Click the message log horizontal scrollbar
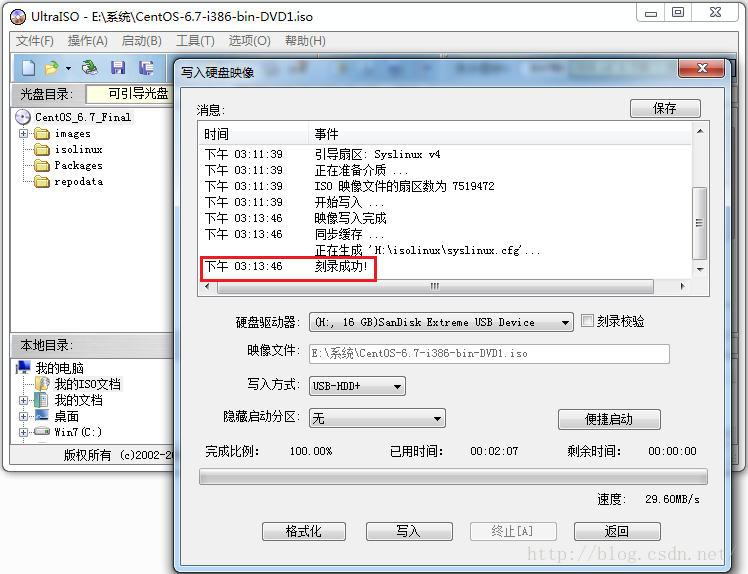 pyautogui.click(x=435, y=287)
